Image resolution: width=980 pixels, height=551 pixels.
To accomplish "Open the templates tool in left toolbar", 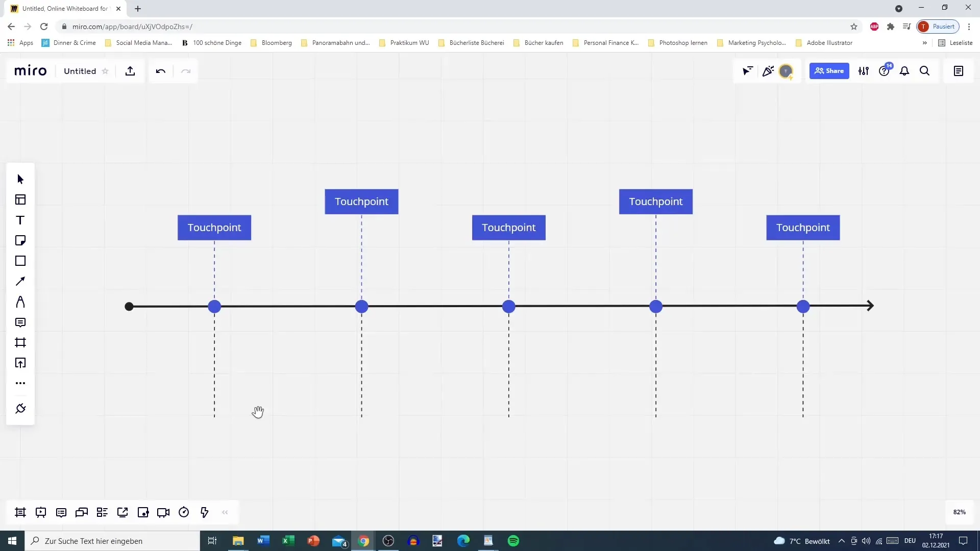I will pos(20,199).
